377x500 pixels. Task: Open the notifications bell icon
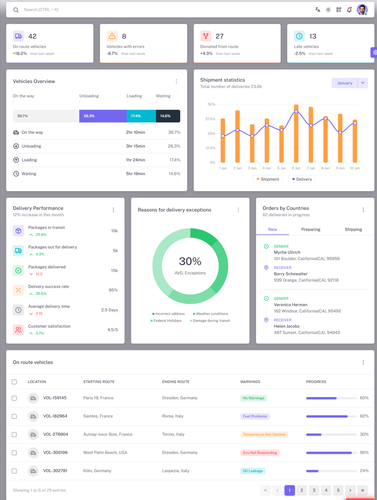click(x=349, y=10)
